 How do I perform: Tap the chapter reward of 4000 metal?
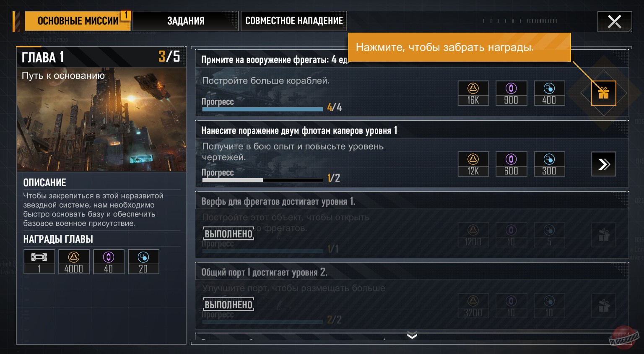74,262
